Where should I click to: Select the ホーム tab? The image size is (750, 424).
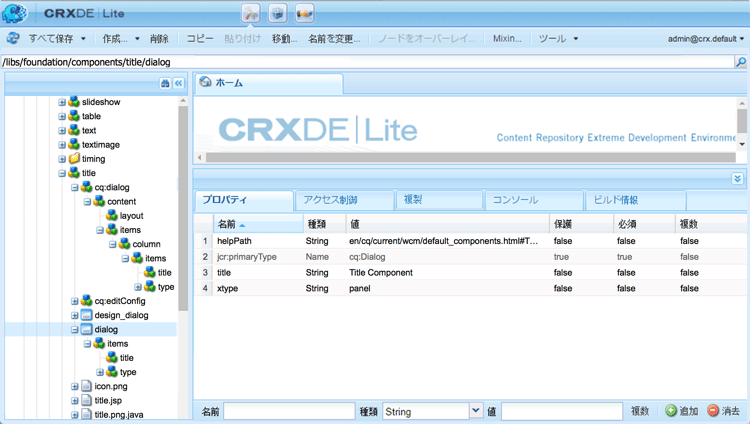tap(269, 83)
